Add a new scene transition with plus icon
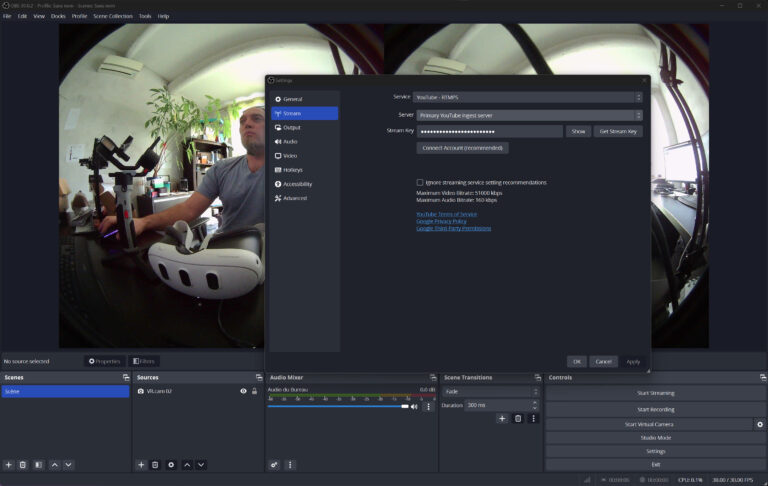The width and height of the screenshot is (768, 486). (x=502, y=418)
